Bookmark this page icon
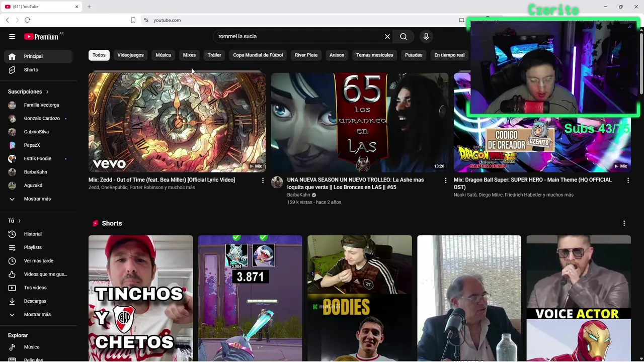The height and width of the screenshot is (362, 644). 133,20
